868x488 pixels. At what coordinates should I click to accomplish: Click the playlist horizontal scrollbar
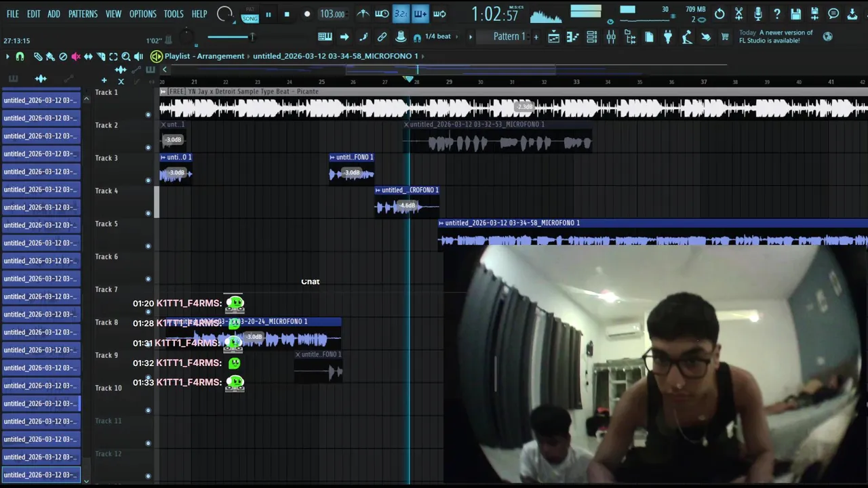pyautogui.click(x=450, y=69)
